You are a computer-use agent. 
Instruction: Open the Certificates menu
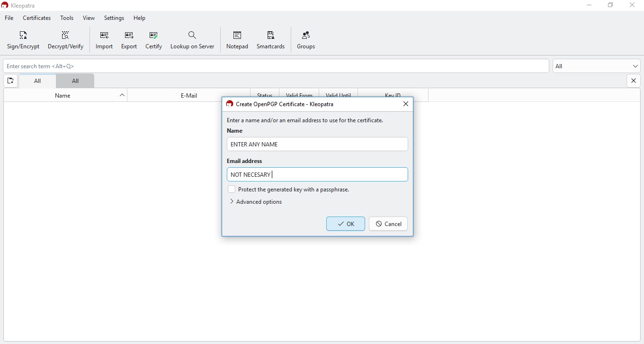coord(37,18)
